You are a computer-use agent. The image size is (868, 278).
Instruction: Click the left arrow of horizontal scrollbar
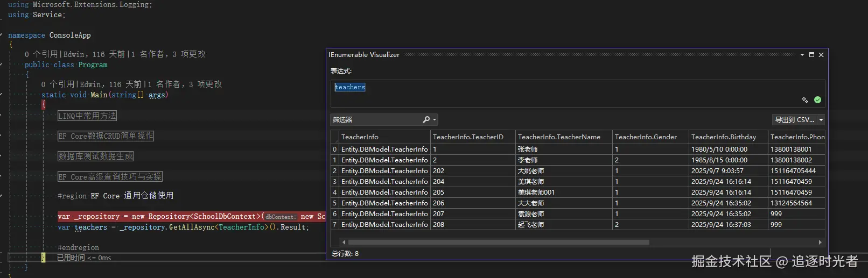(344, 243)
